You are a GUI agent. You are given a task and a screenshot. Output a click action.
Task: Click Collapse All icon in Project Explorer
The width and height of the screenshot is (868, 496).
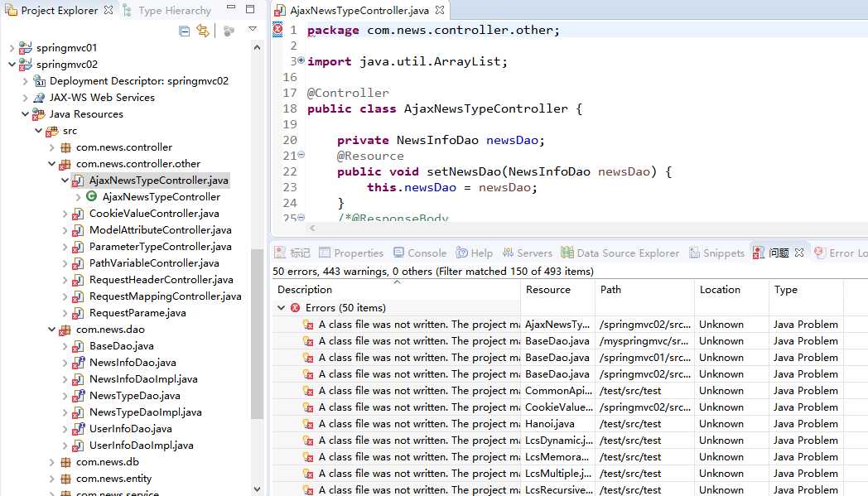[x=185, y=31]
